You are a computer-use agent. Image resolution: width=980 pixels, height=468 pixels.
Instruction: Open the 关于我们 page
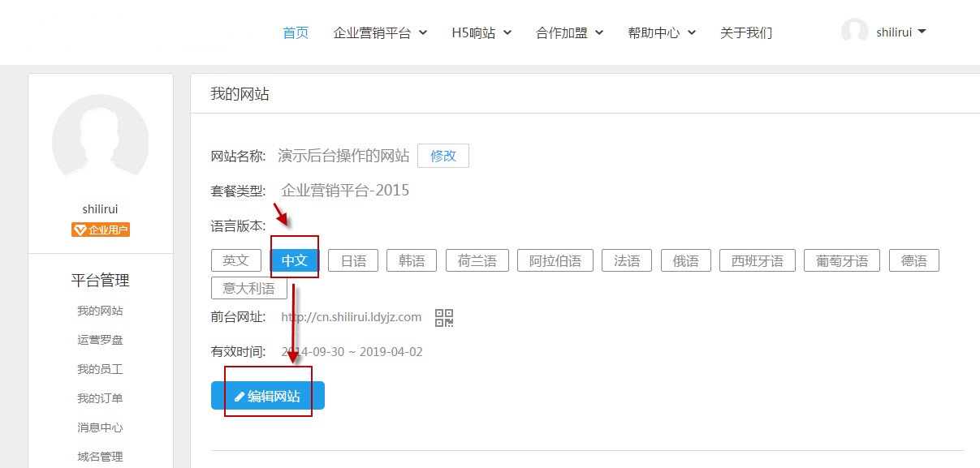(746, 33)
